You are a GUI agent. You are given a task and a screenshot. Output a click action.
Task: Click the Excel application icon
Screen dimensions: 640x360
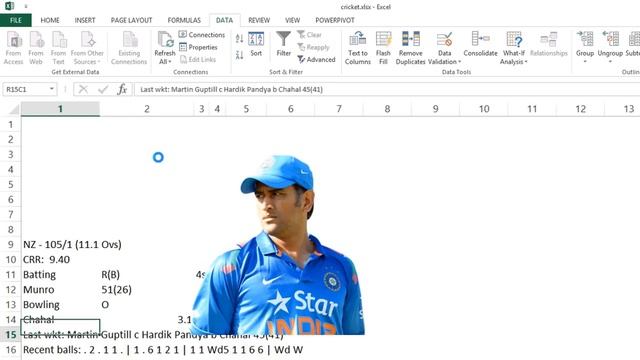9,6
